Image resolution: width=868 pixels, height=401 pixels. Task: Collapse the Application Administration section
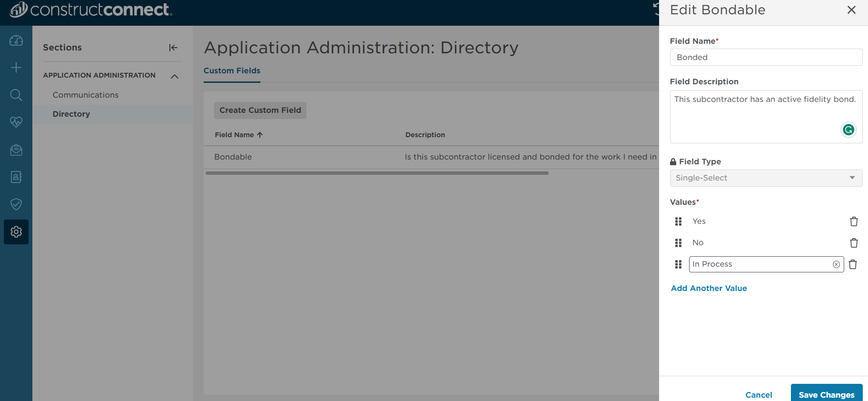(175, 76)
